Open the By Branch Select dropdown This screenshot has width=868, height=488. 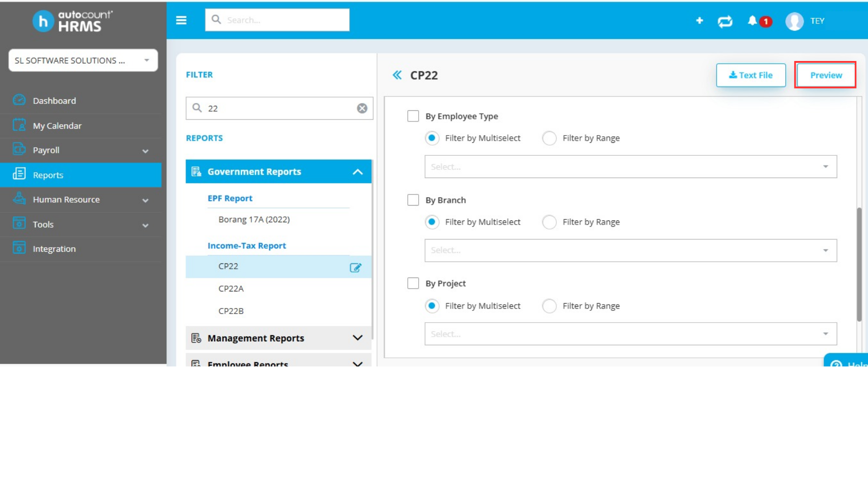point(630,250)
